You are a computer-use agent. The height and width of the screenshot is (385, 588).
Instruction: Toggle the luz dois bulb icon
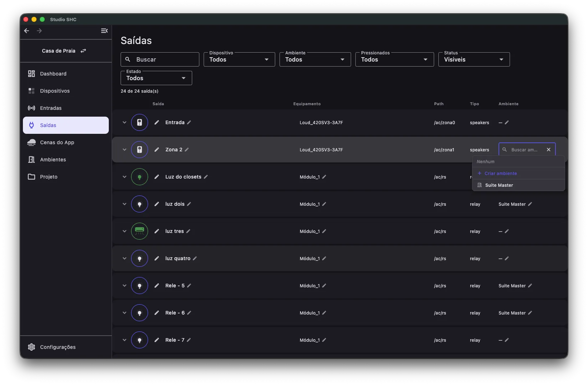(x=140, y=204)
